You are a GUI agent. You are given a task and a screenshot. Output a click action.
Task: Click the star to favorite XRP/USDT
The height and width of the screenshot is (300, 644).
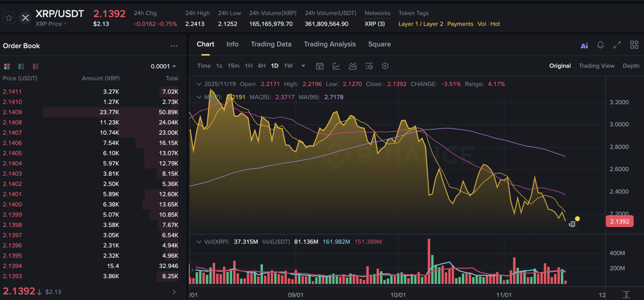pyautogui.click(x=9, y=18)
